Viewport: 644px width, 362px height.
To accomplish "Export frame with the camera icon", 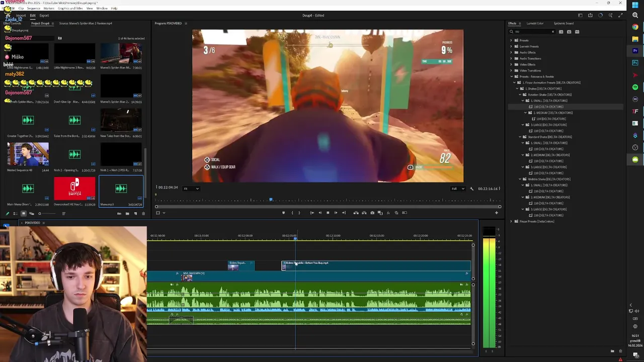I will point(372,213).
